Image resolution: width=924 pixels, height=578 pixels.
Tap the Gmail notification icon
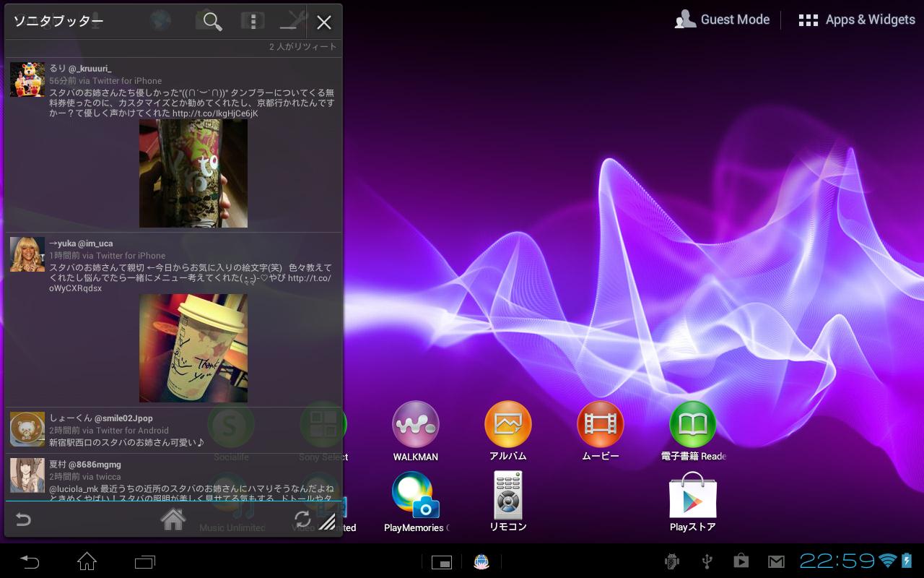click(776, 561)
